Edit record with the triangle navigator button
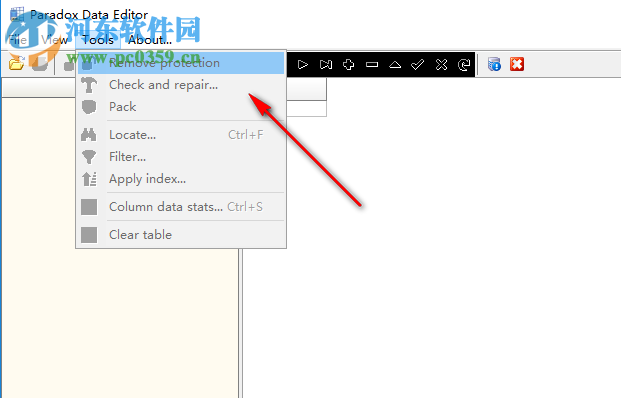The height and width of the screenshot is (398, 621). pos(395,65)
